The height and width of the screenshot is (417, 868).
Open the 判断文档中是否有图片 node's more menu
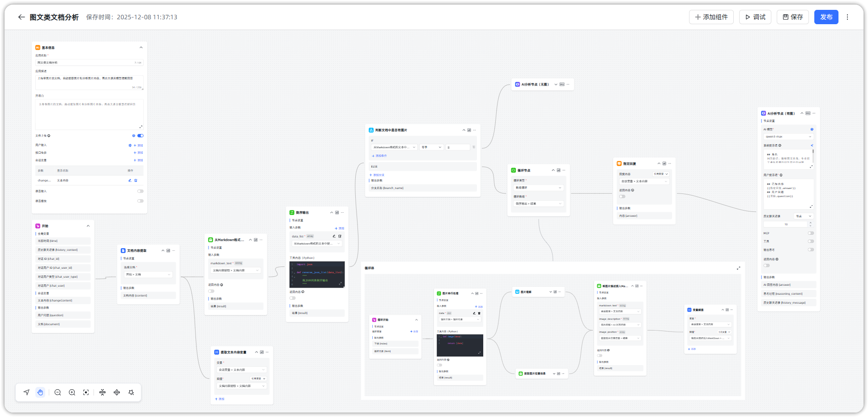[475, 130]
